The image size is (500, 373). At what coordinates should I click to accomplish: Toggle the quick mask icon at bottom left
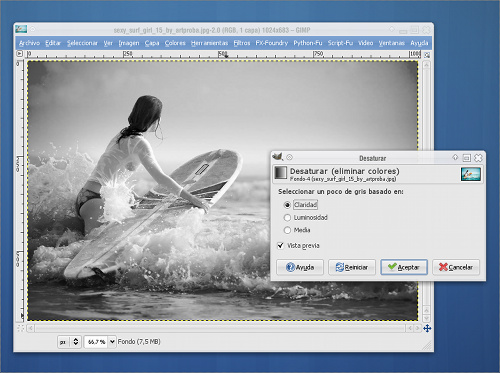(x=20, y=328)
